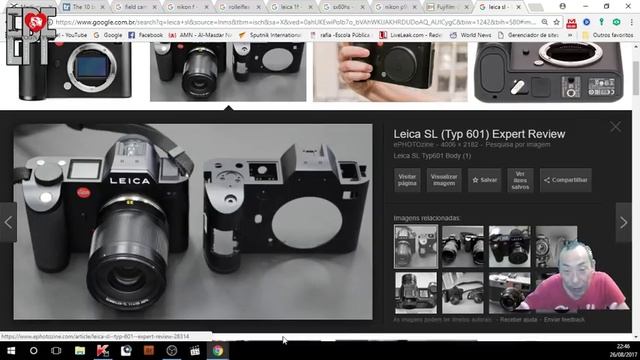Open the ePHOTOzine source link

(x=415, y=144)
